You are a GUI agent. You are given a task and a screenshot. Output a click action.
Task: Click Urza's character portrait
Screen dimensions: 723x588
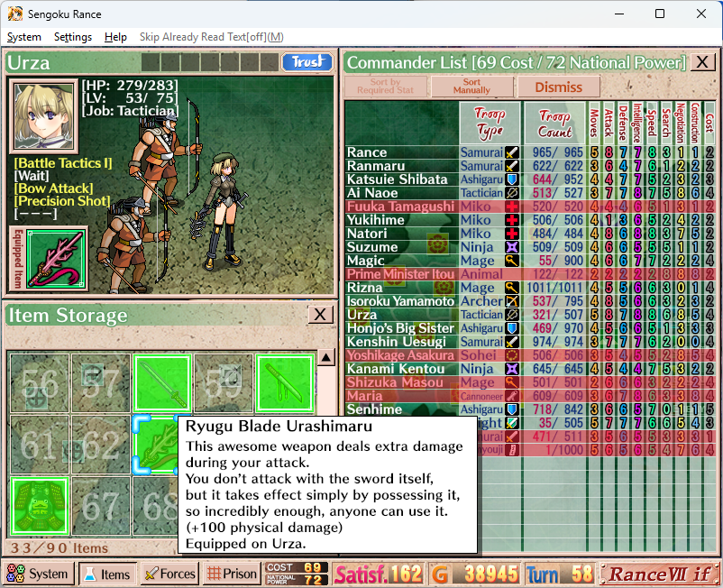(43, 115)
